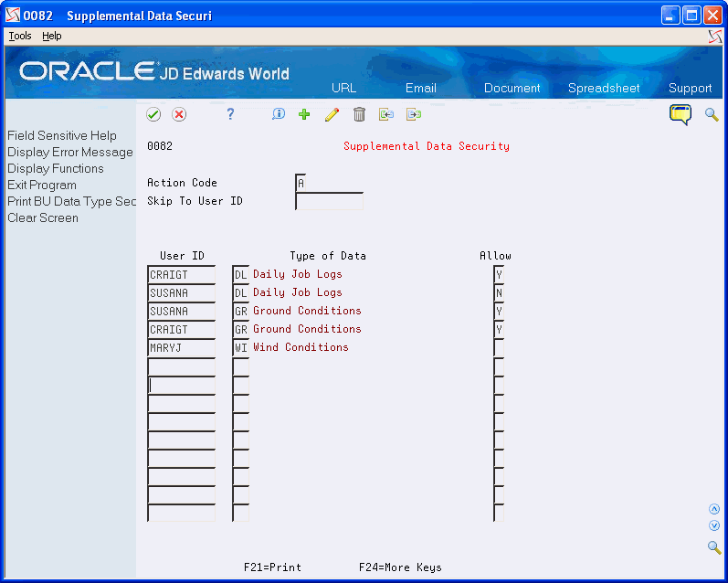Open the Spreadsheet link in banner
Screen dimensions: 728x583
click(x=604, y=88)
